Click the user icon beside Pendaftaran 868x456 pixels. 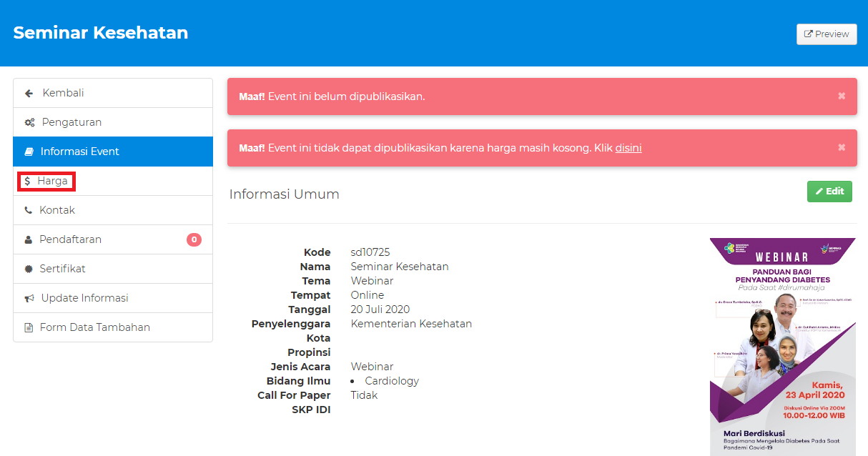coord(29,240)
